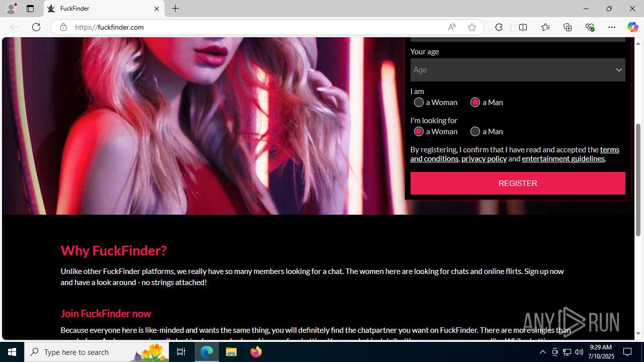Expand the Age dropdown
Viewport: 644px width, 362px height.
pyautogui.click(x=518, y=70)
